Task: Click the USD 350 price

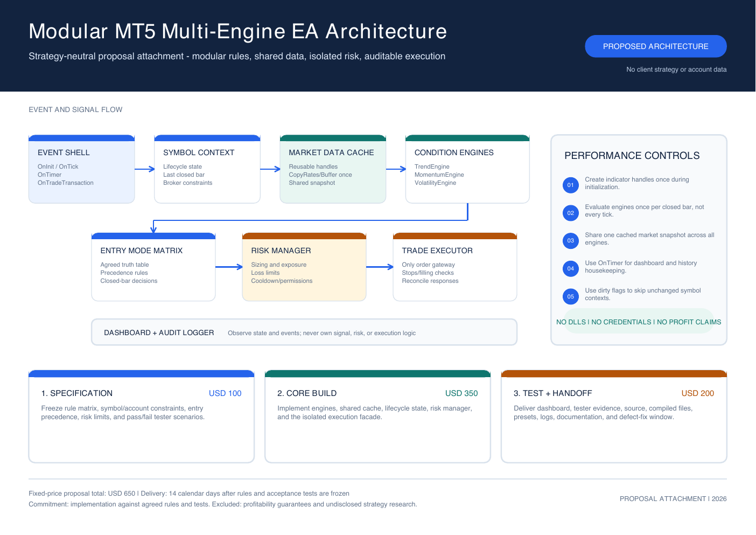Action: coord(461,393)
